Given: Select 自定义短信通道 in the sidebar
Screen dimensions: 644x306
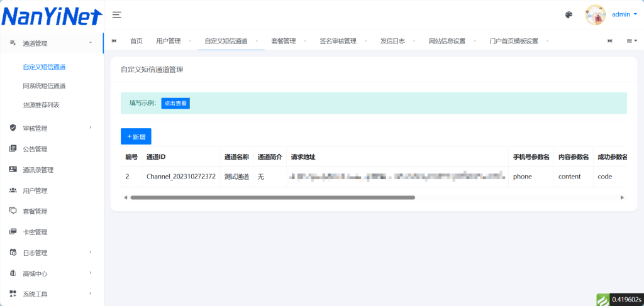Looking at the screenshot, I should tap(45, 67).
